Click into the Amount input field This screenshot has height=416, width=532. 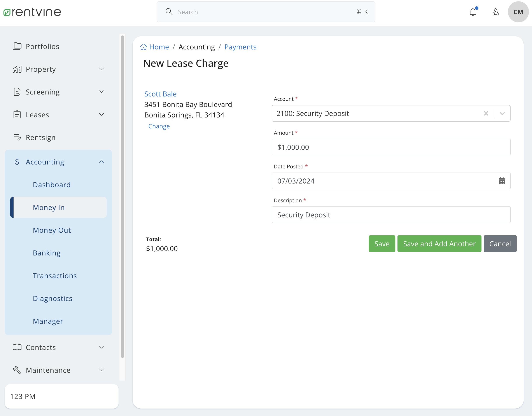(390, 147)
